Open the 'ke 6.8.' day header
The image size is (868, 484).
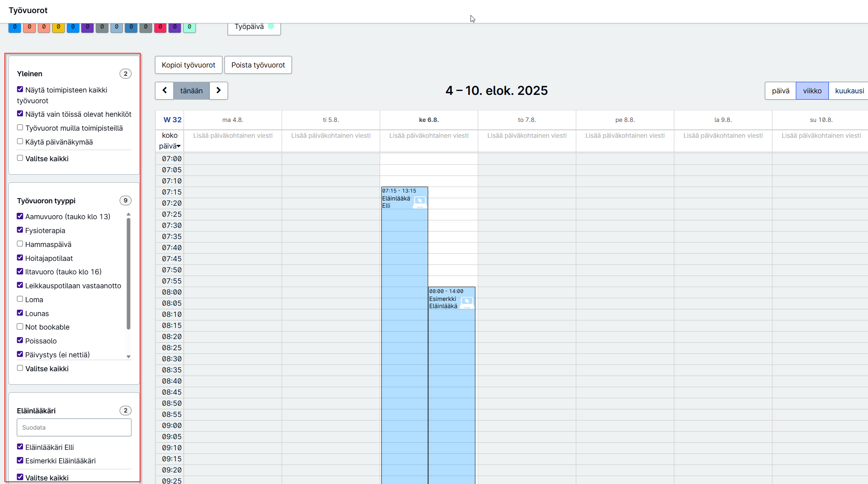click(429, 120)
